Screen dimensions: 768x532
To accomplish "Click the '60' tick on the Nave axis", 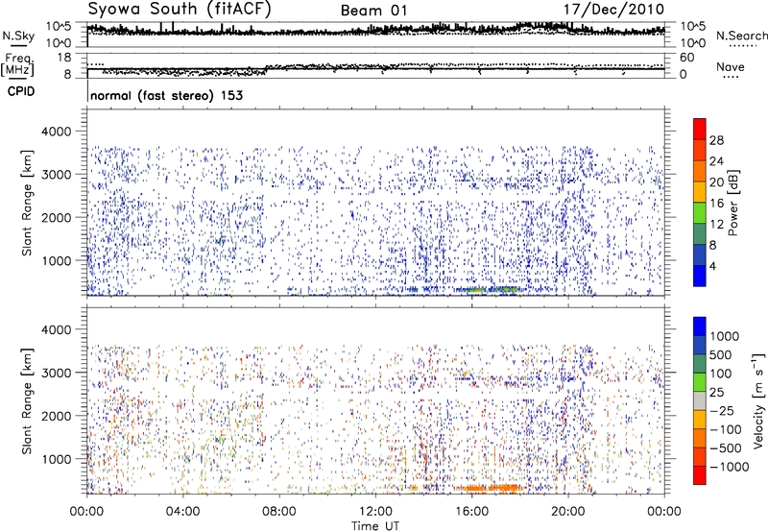I will 686,58.
